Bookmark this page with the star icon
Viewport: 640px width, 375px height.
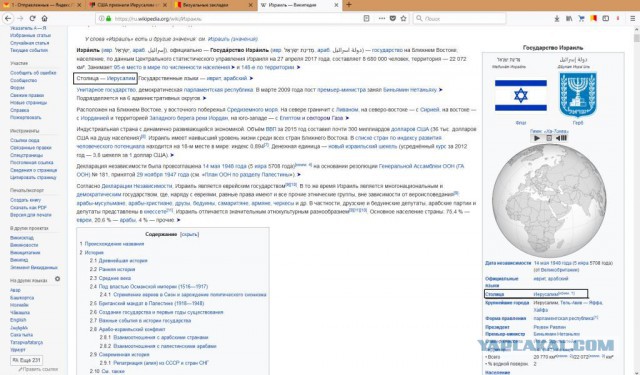(x=404, y=18)
